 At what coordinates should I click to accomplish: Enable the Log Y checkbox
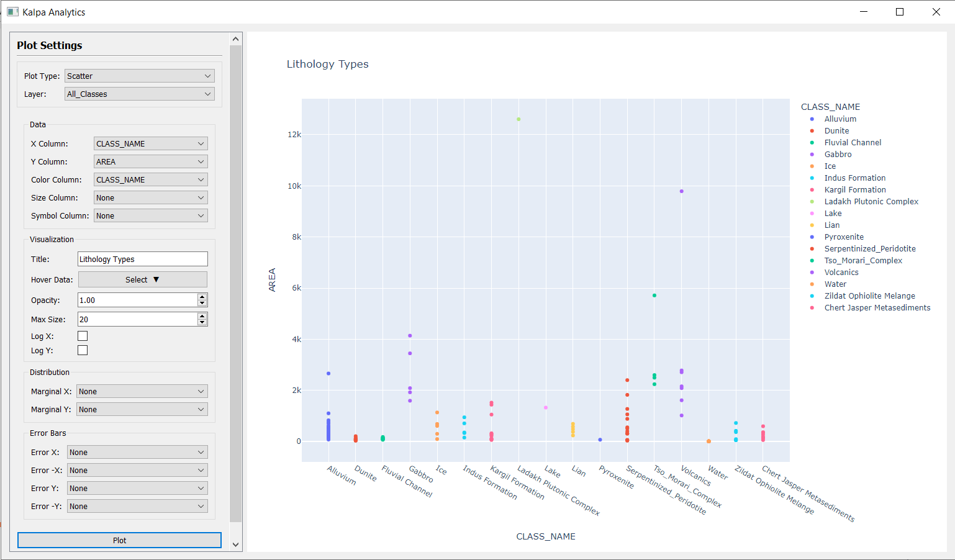pos(83,350)
